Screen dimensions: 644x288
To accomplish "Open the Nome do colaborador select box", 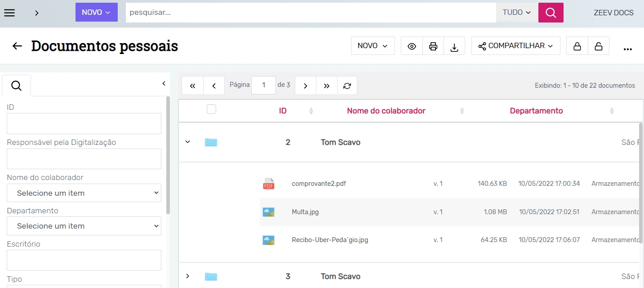I will point(84,193).
